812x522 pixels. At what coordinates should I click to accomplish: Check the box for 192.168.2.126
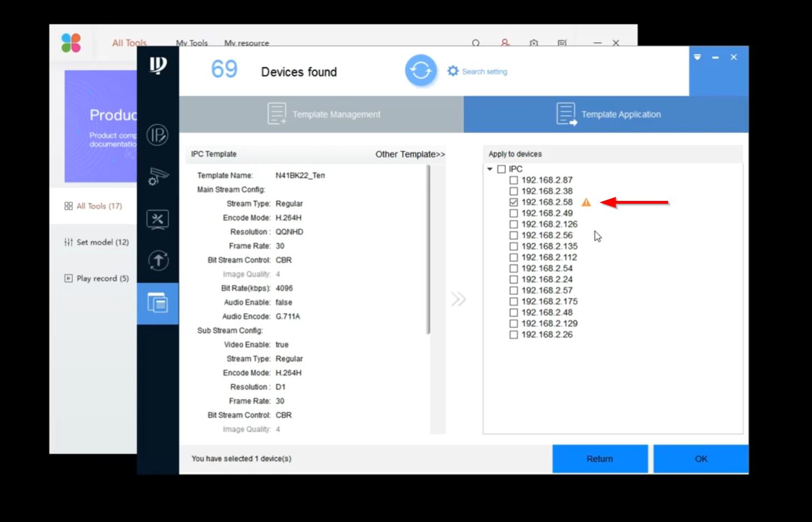513,224
